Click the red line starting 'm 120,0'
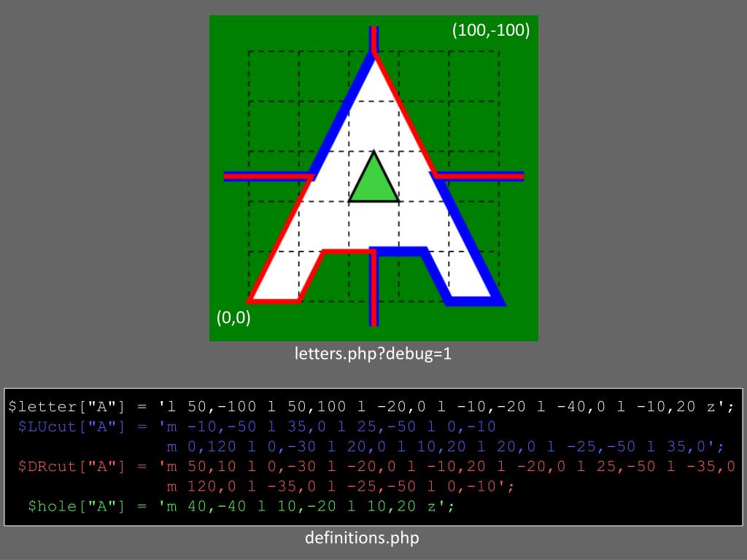The image size is (747, 560). 341,486
